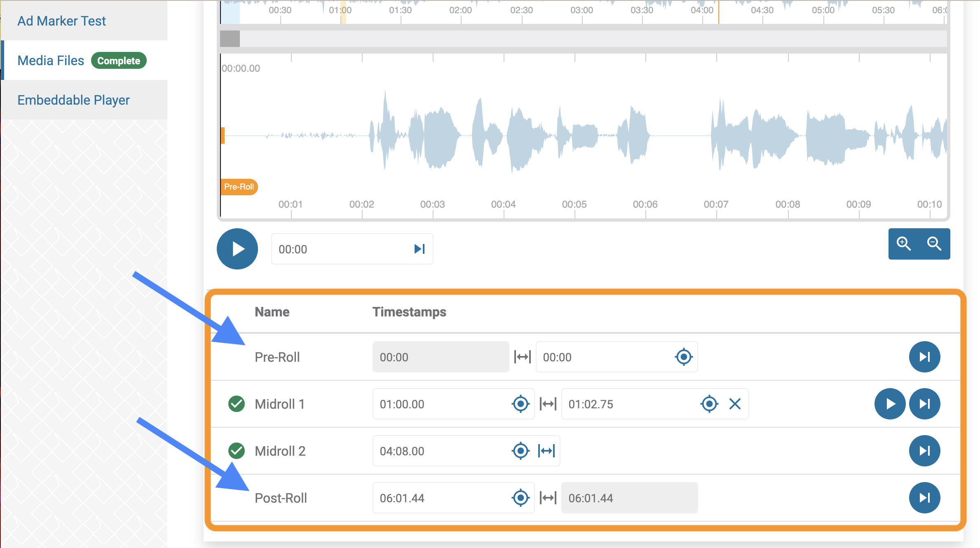Click the Name column header

[272, 312]
